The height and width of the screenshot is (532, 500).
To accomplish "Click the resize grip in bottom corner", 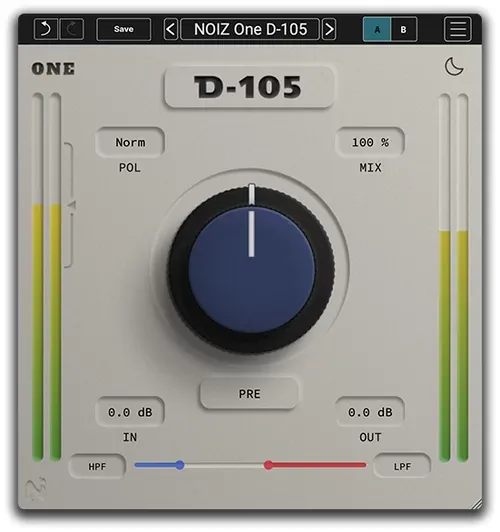I will click(x=477, y=504).
